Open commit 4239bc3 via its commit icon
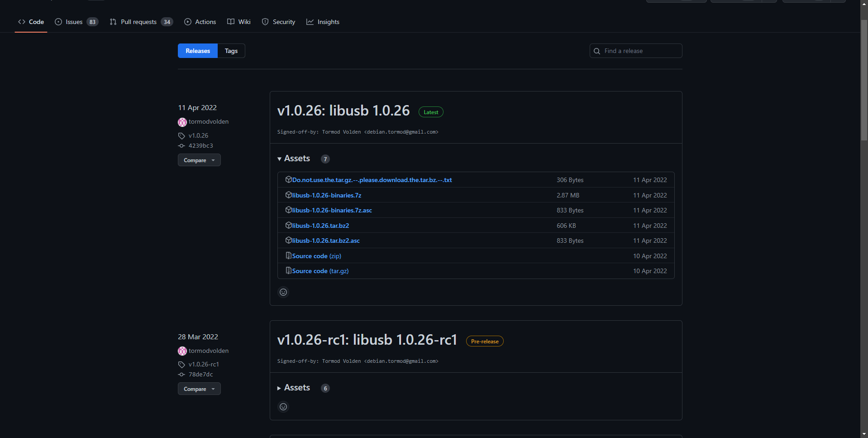868x438 pixels. click(181, 145)
